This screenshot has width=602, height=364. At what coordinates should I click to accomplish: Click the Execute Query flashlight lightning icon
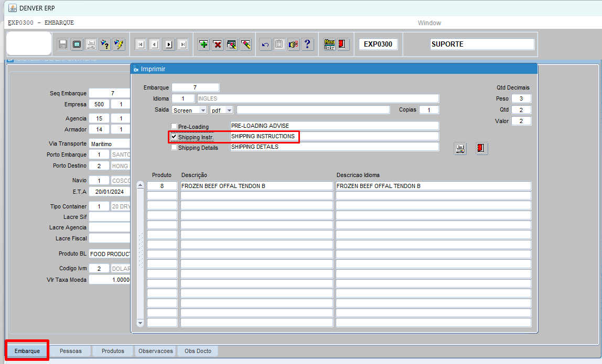coord(119,45)
